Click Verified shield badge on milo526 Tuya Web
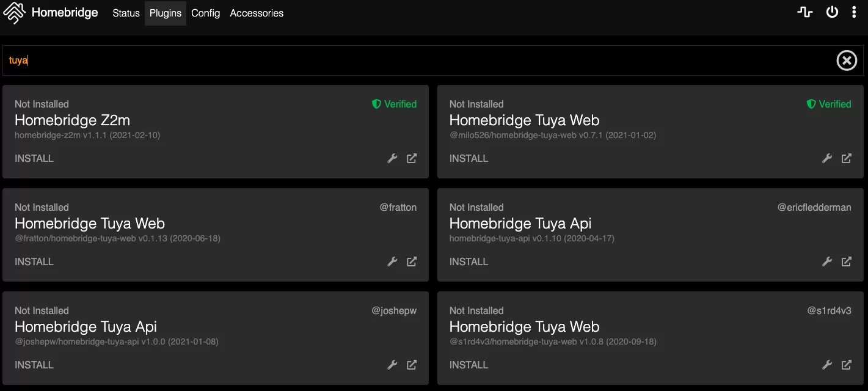The image size is (868, 391). coord(829,104)
